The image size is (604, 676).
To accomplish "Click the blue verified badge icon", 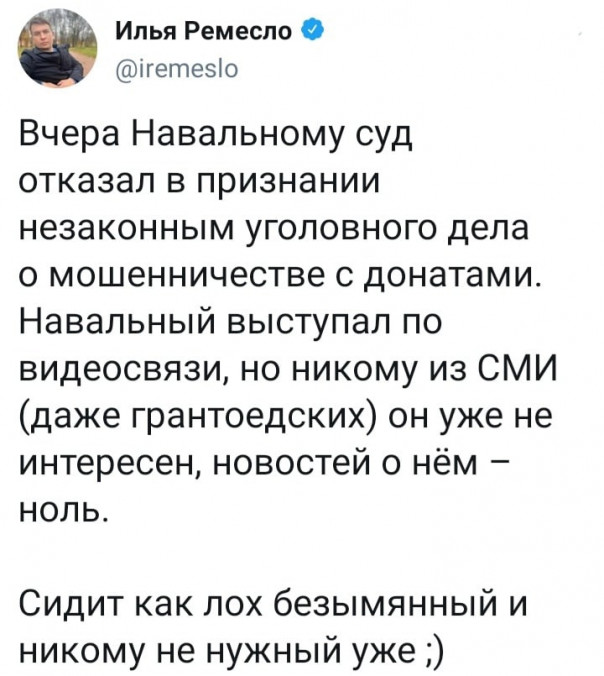I will [312, 32].
